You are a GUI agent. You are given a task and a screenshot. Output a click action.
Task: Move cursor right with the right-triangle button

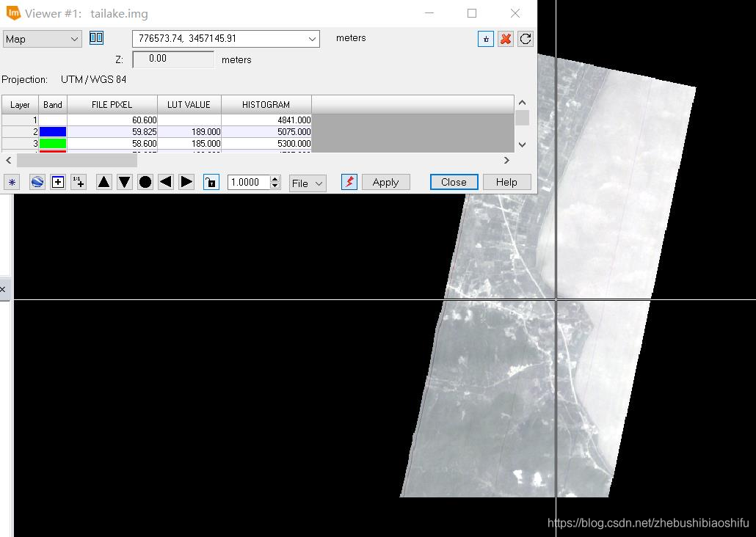coord(186,182)
